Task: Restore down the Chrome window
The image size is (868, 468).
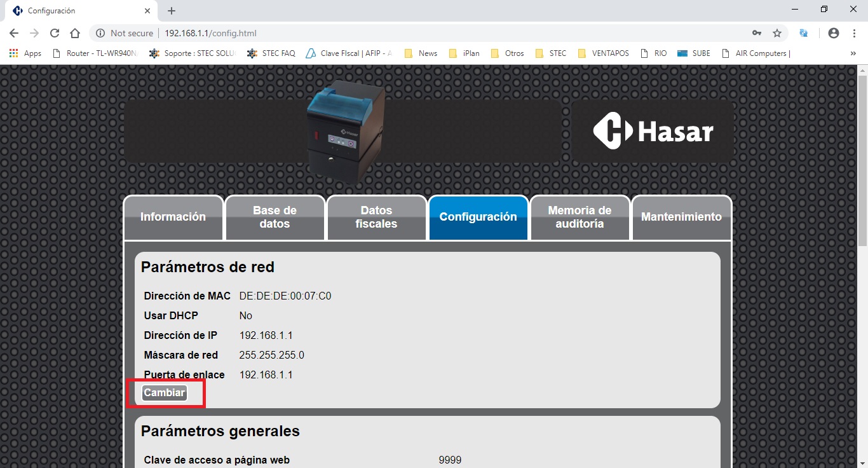Action: click(x=824, y=10)
